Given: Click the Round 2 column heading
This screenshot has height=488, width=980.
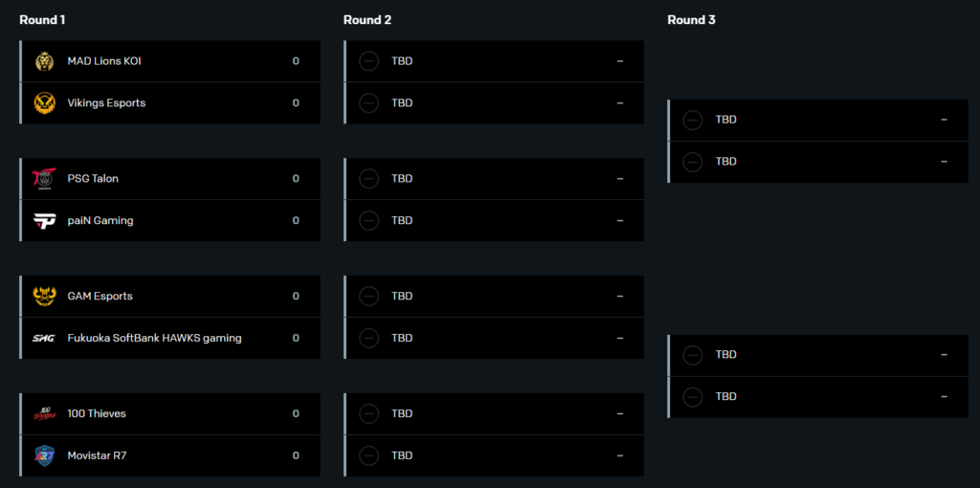Looking at the screenshot, I should point(367,19).
